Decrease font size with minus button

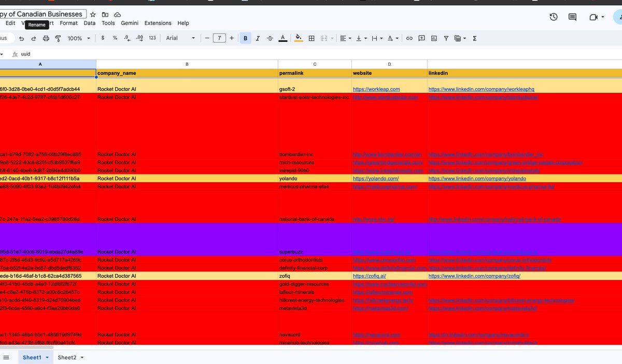coord(207,38)
